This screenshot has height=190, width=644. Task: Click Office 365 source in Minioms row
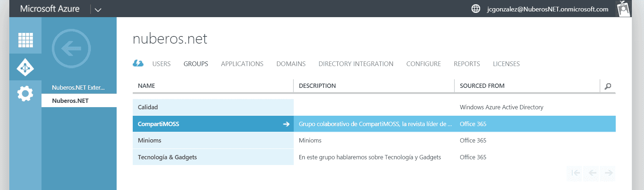tap(473, 140)
